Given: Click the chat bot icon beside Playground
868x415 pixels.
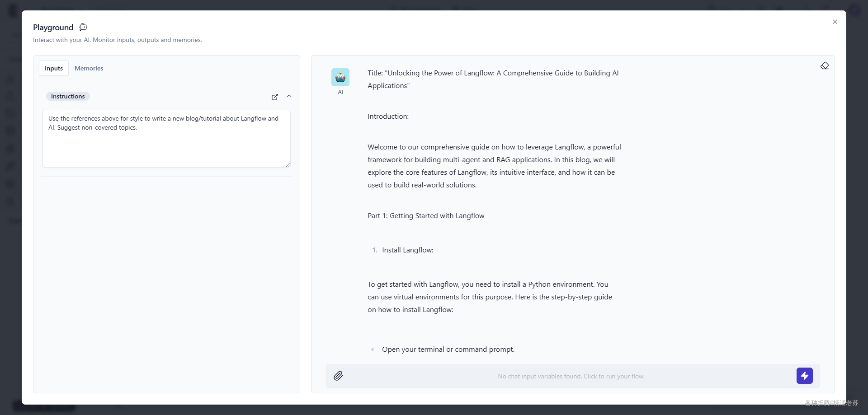Looking at the screenshot, I should tap(83, 27).
